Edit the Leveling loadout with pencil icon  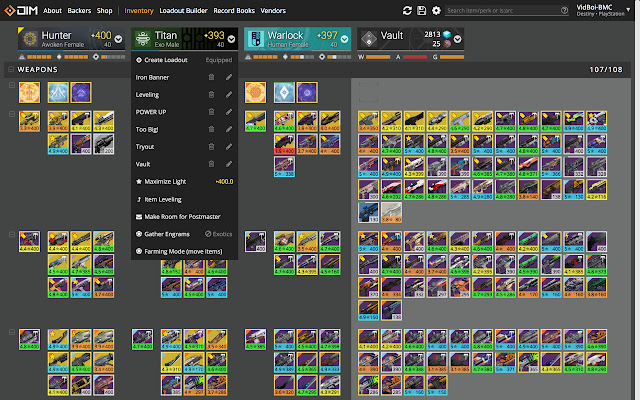click(228, 93)
